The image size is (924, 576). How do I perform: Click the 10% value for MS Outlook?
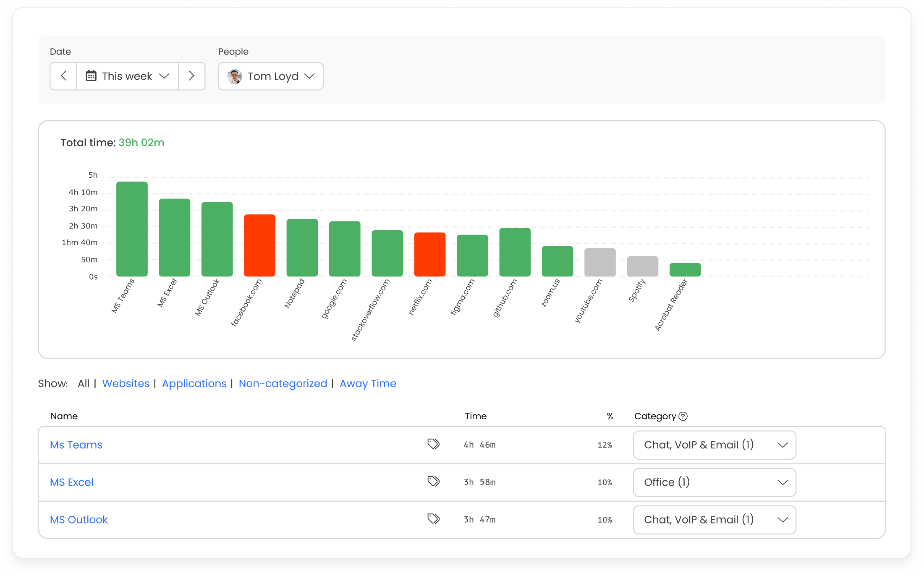click(605, 520)
